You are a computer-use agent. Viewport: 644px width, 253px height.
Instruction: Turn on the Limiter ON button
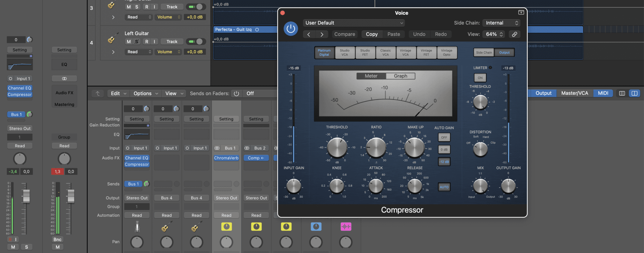click(480, 78)
